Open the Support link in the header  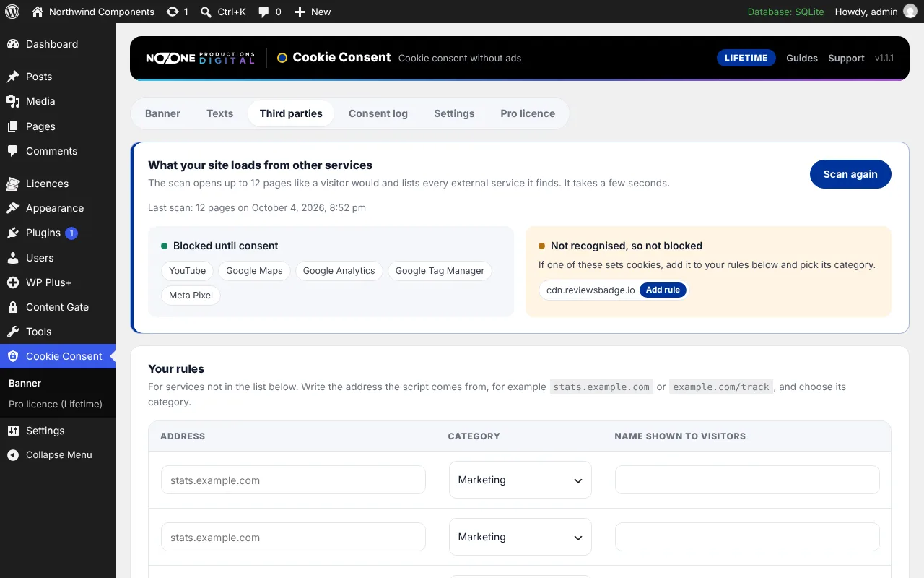(846, 58)
